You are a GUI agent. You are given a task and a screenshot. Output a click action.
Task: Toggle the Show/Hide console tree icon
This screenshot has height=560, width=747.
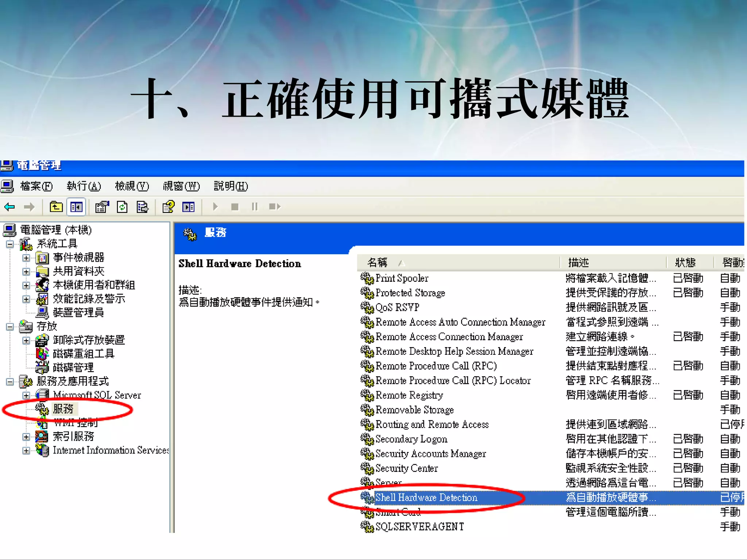[77, 207]
